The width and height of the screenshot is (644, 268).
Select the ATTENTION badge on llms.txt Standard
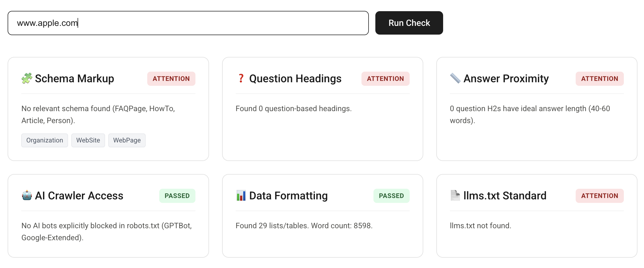[x=600, y=196]
